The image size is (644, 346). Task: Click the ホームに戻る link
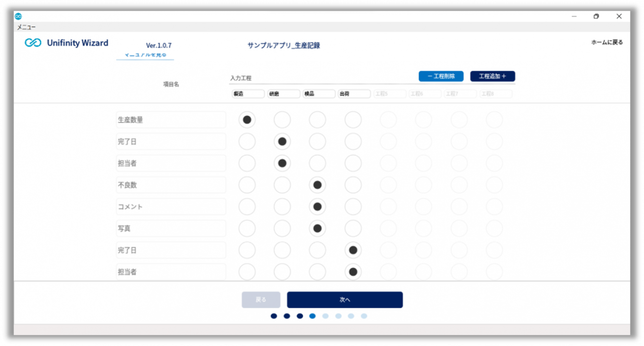pyautogui.click(x=607, y=42)
